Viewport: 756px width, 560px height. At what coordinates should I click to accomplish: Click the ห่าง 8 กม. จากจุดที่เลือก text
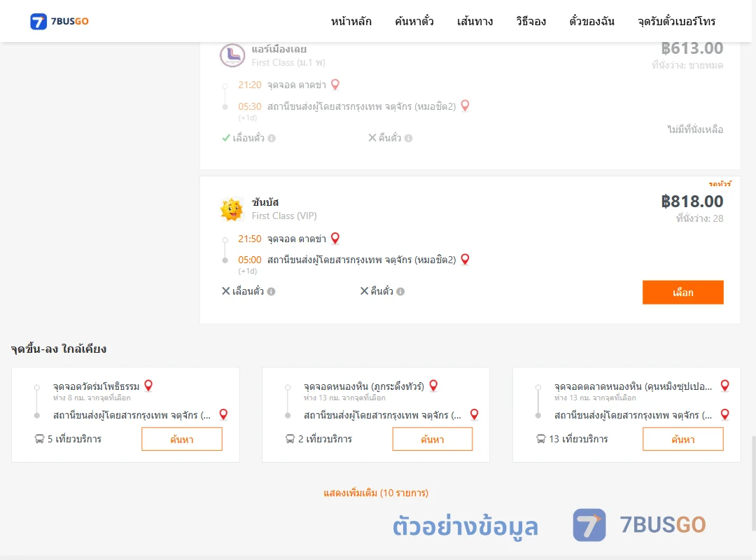click(x=92, y=398)
